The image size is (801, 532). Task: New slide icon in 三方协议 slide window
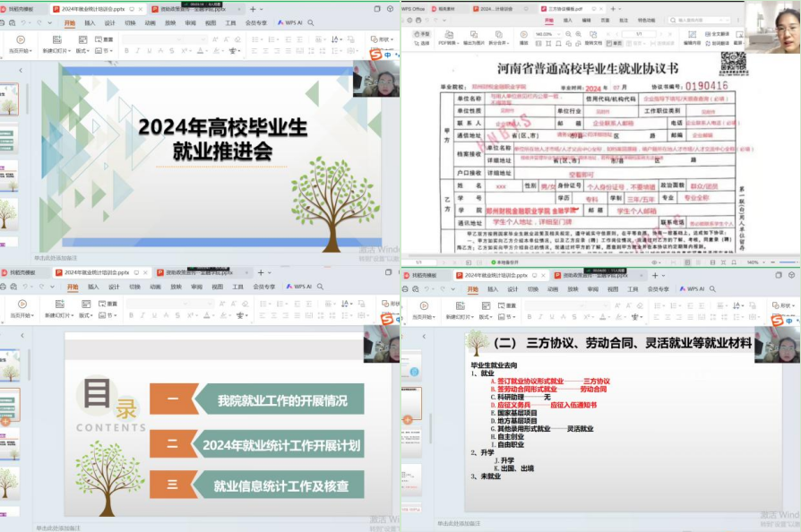coord(461,305)
